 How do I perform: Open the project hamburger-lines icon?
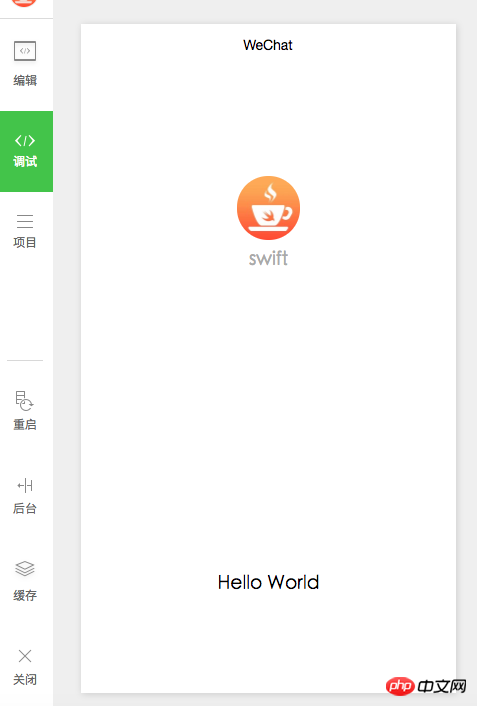pyautogui.click(x=25, y=221)
